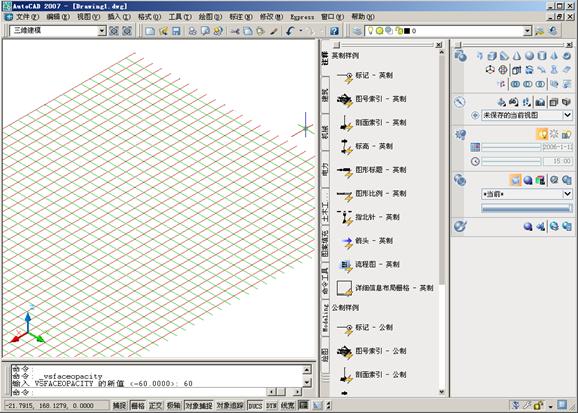Toggle 对象追踪 object tracking
This screenshot has height=413, width=578.
point(230,406)
